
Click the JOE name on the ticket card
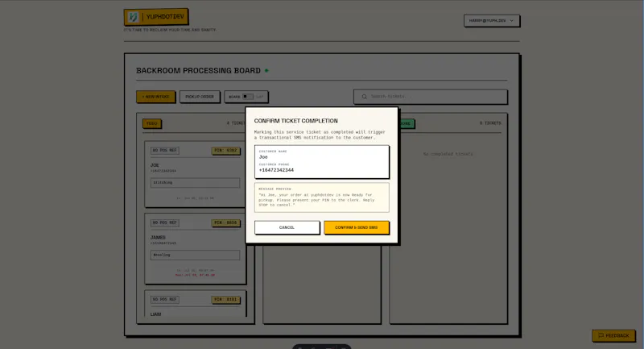[x=155, y=165]
